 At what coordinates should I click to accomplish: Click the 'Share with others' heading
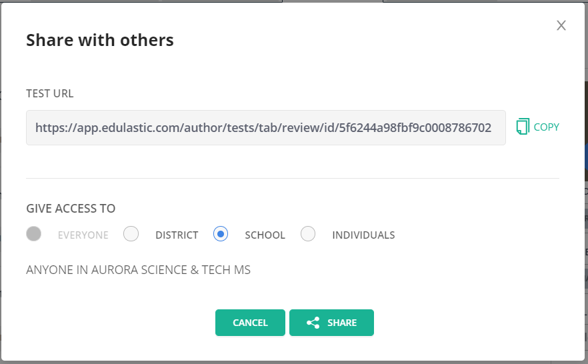click(x=100, y=40)
